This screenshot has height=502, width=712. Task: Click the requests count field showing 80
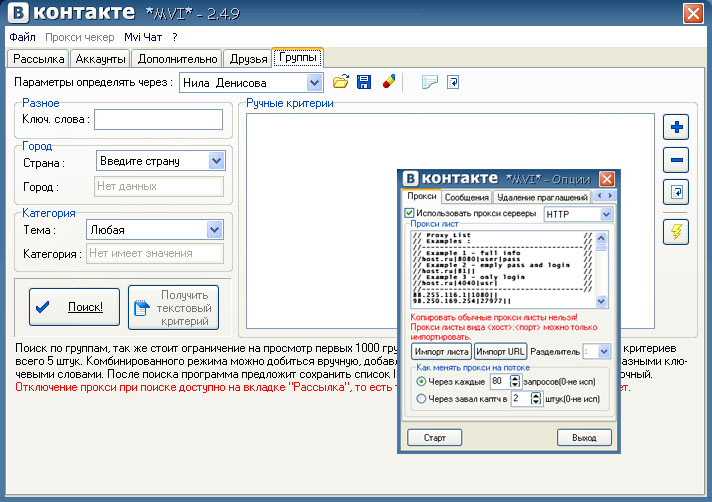(500, 381)
